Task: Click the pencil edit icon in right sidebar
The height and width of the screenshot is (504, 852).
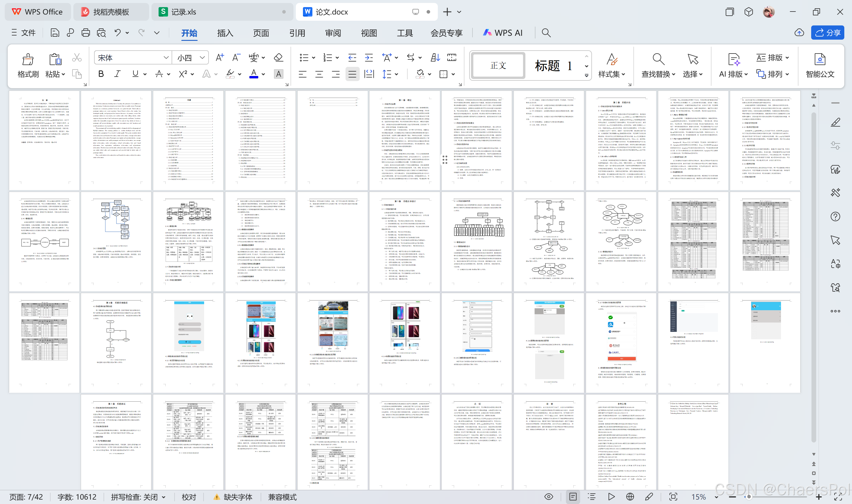Action: tap(835, 122)
